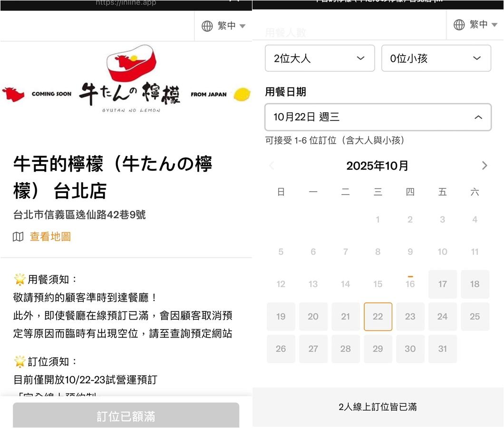
Task: Select October 27 in the calendar
Action: point(313,349)
